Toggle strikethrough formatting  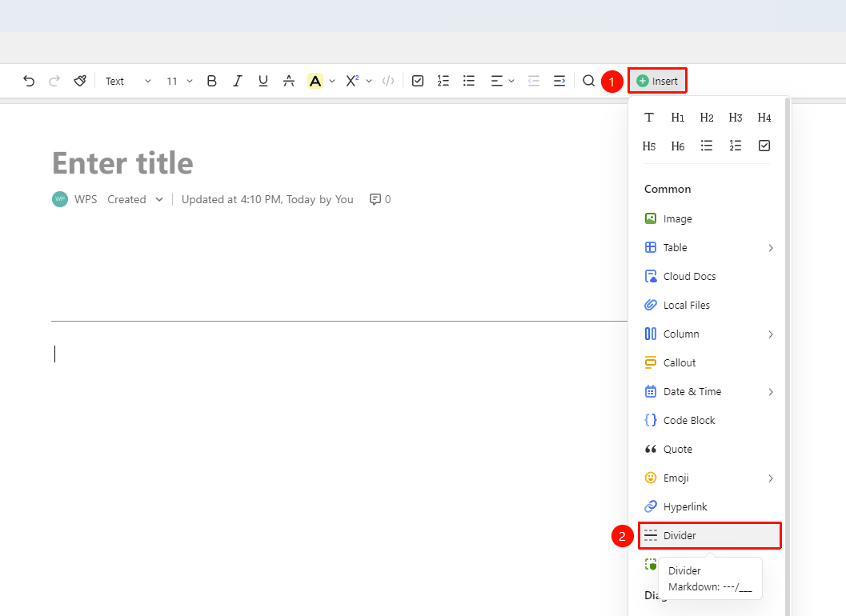pyautogui.click(x=289, y=81)
